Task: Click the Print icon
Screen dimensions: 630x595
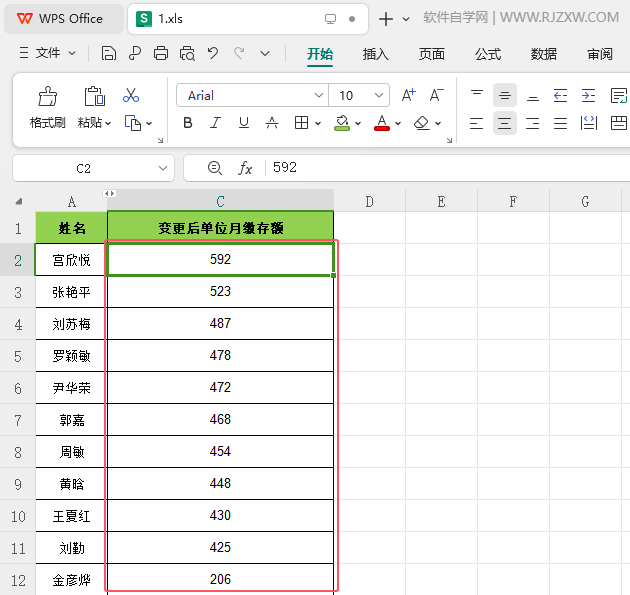Action: tap(161, 53)
